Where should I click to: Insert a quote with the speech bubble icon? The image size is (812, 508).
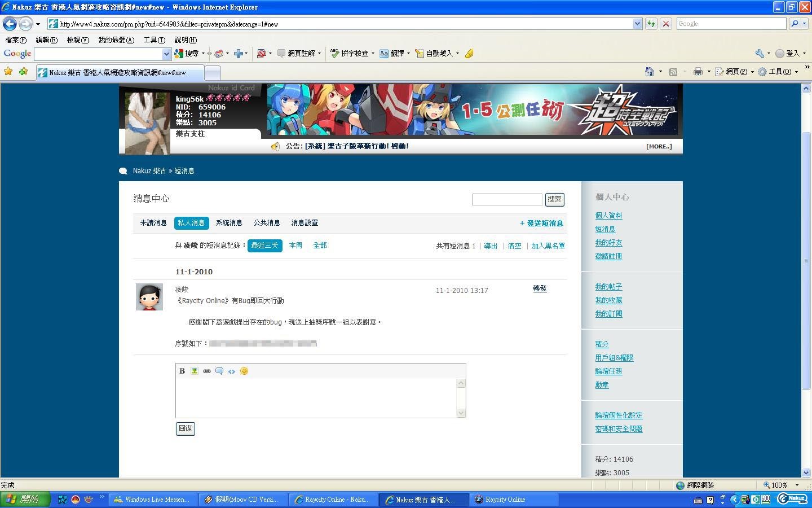[219, 371]
